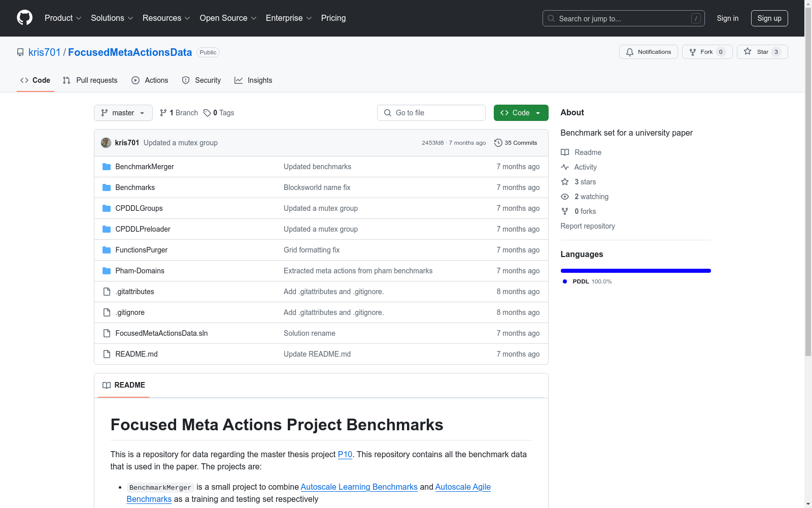Screen dimensions: 812x508
Task: Switch to the Security tab
Action: (x=201, y=80)
